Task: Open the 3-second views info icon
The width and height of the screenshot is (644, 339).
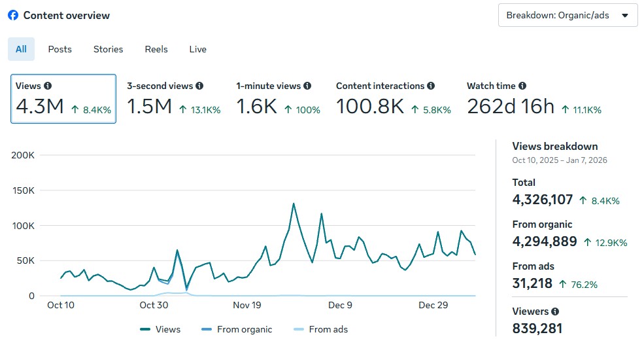Action: click(x=199, y=86)
